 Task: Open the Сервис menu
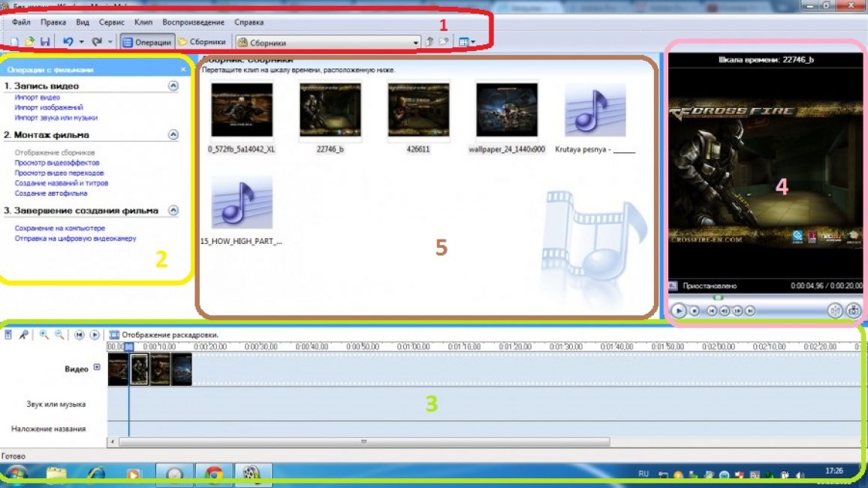click(112, 22)
